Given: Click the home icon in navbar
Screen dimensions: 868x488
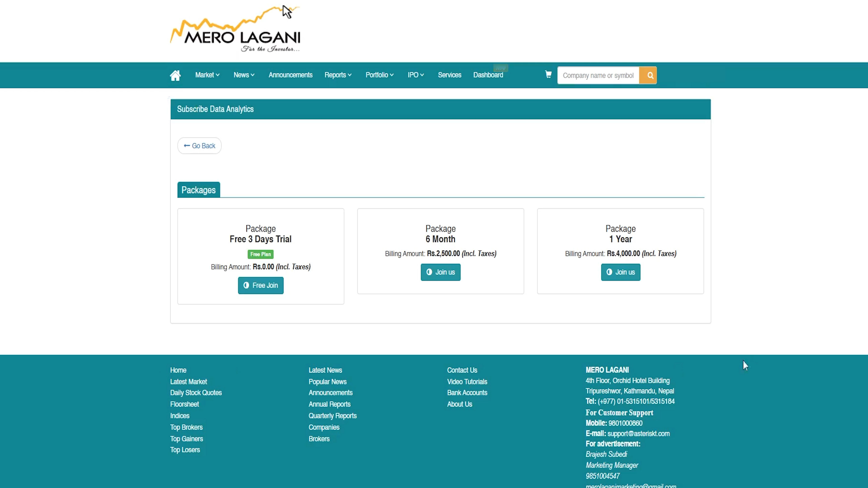Looking at the screenshot, I should click(175, 75).
